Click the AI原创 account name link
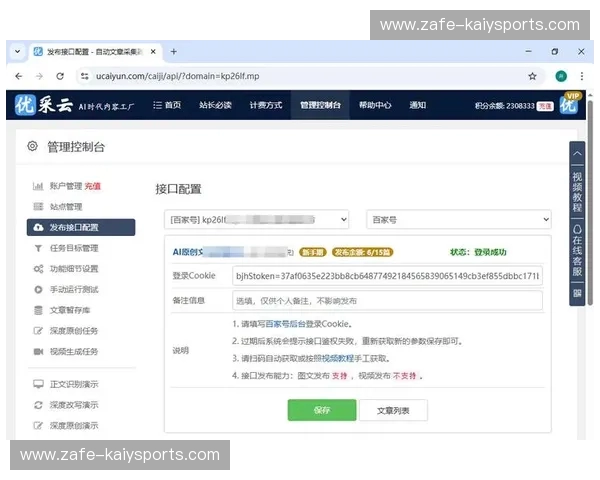The width and height of the screenshot is (600, 480). click(233, 252)
